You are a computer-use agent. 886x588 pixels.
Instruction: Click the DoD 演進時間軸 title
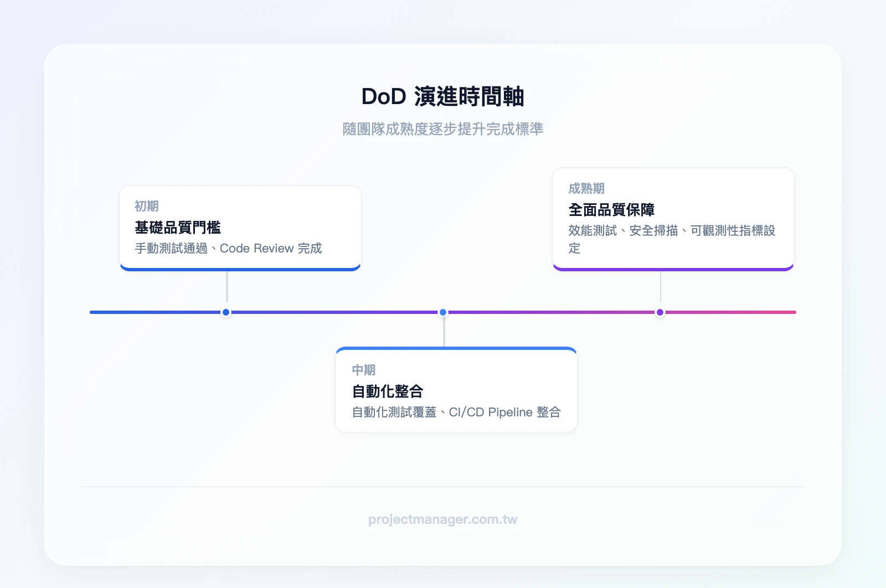point(442,96)
